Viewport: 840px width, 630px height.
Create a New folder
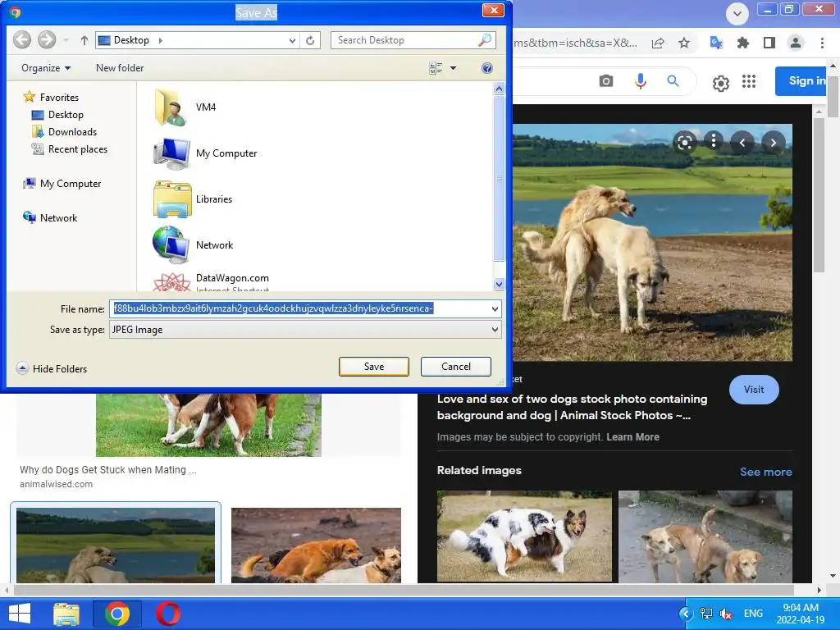(120, 68)
